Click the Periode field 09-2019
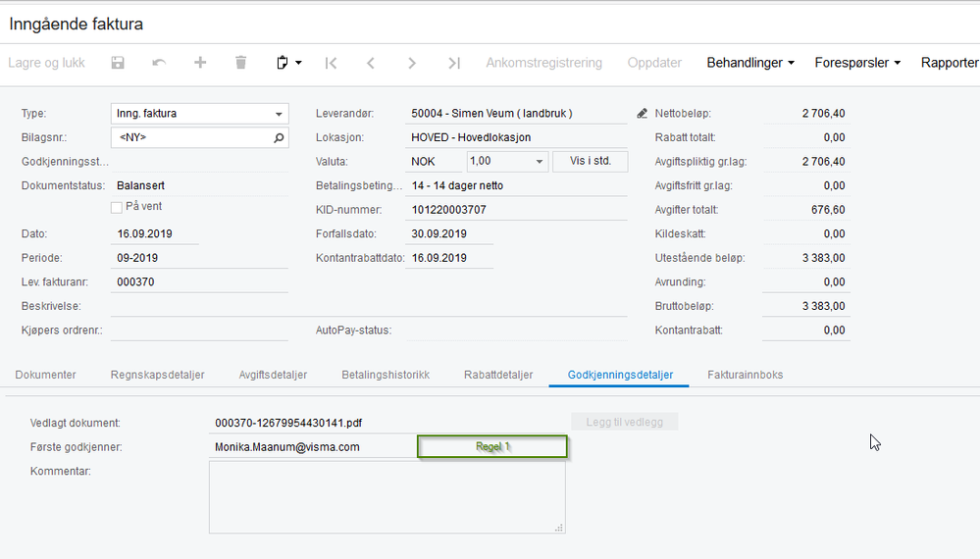Viewport: 980px width, 559px height. tap(199, 258)
